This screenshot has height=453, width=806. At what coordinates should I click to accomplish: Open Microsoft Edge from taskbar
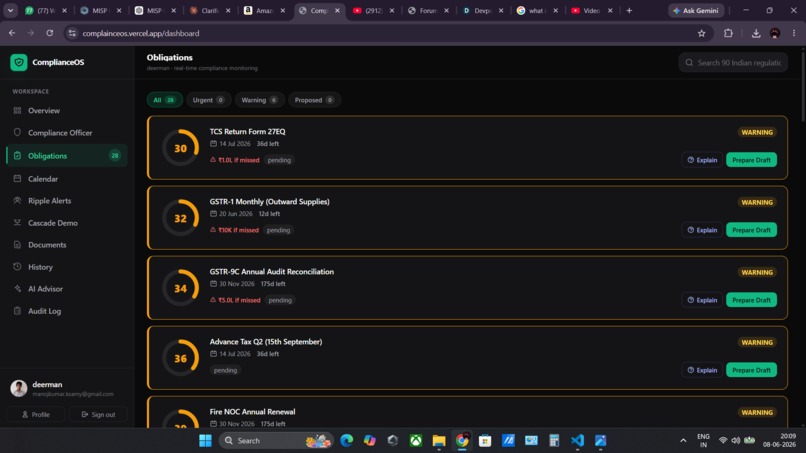click(346, 441)
